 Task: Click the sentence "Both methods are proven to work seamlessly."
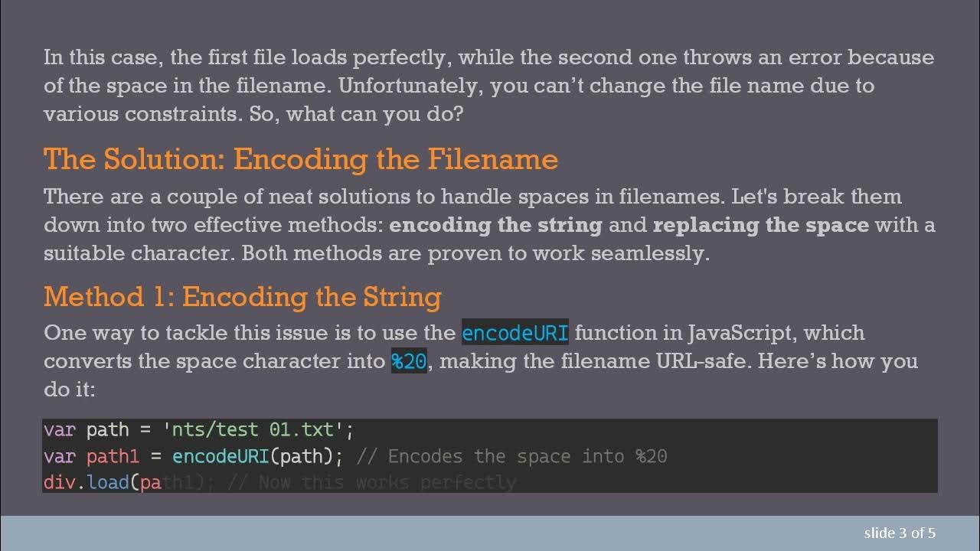click(x=475, y=253)
